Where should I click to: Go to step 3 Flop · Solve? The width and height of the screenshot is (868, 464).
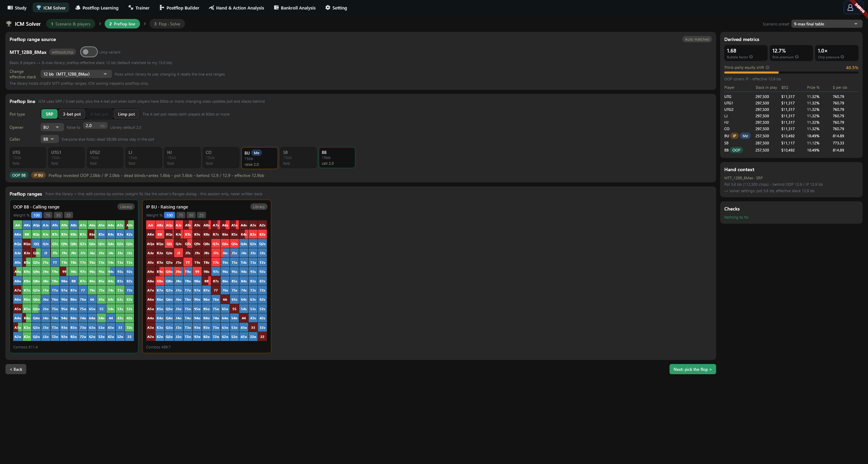[167, 24]
